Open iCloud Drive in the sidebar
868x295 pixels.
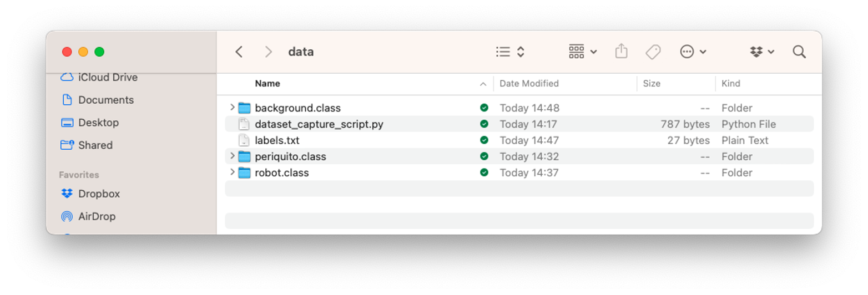(107, 77)
